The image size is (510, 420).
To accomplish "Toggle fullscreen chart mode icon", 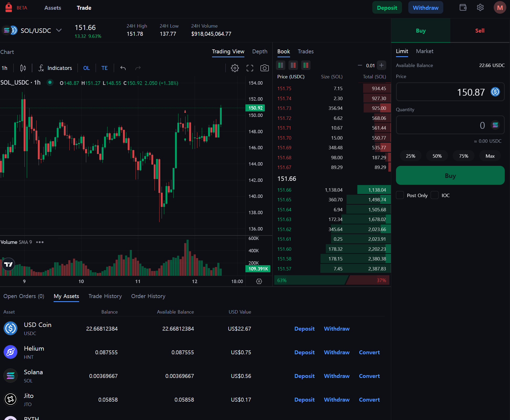I will click(x=250, y=68).
